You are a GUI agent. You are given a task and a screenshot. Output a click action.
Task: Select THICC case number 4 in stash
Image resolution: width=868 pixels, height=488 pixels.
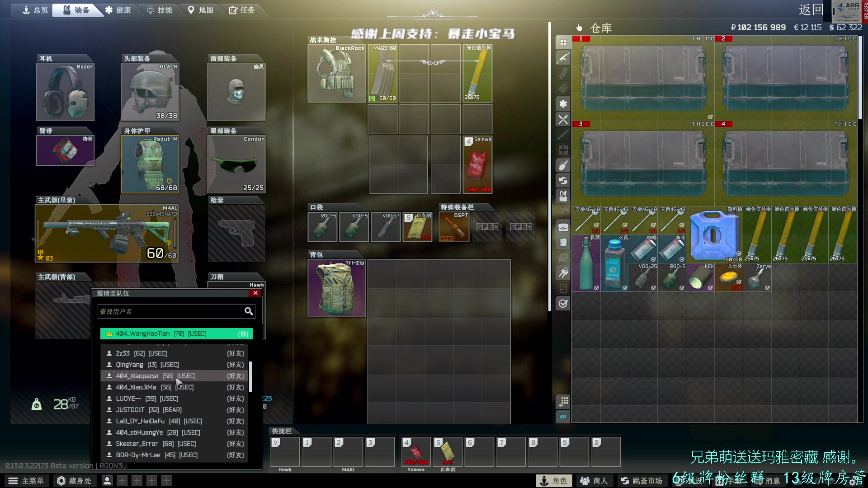coord(786,164)
